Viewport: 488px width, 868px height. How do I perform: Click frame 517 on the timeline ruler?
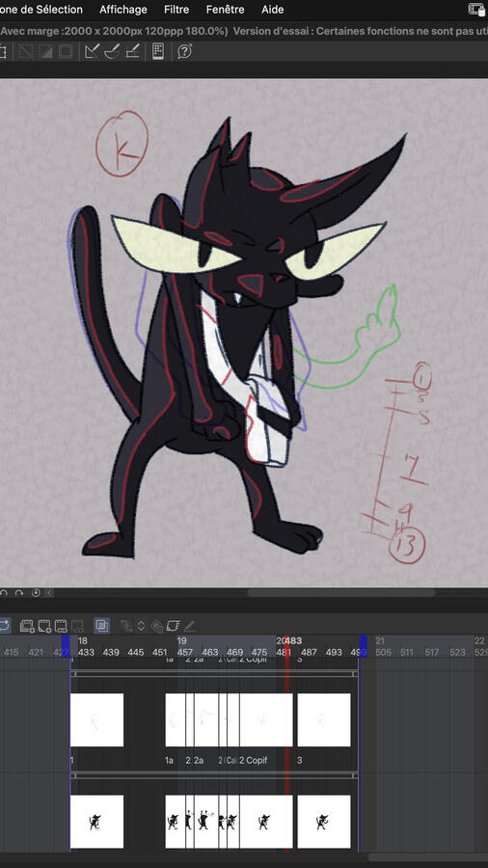tap(432, 652)
